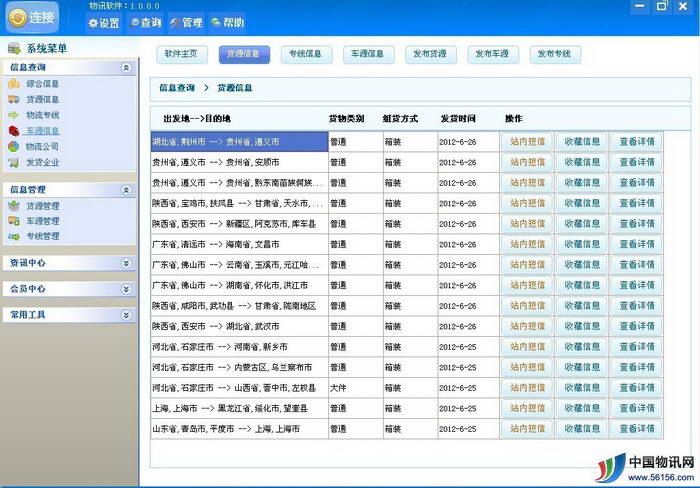Viewport: 700px width, 488px height.
Task: Click the 货源信息 truck icon in sidebar
Action: [14, 99]
